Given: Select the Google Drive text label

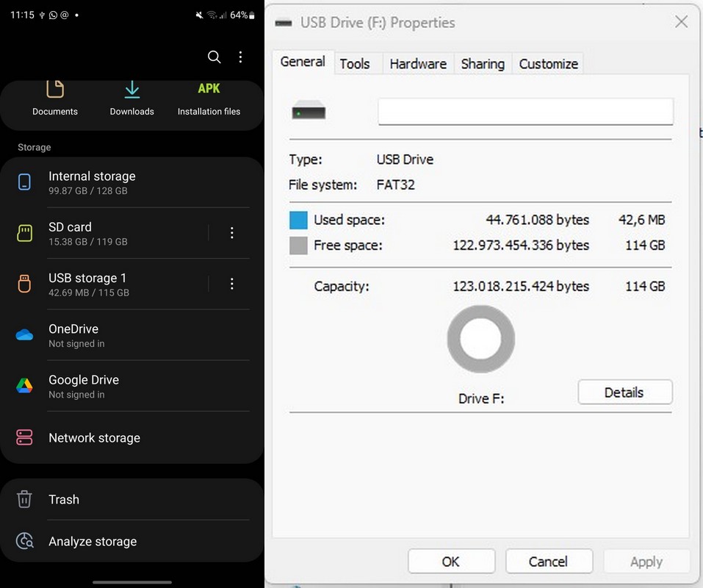Looking at the screenshot, I should click(84, 380).
